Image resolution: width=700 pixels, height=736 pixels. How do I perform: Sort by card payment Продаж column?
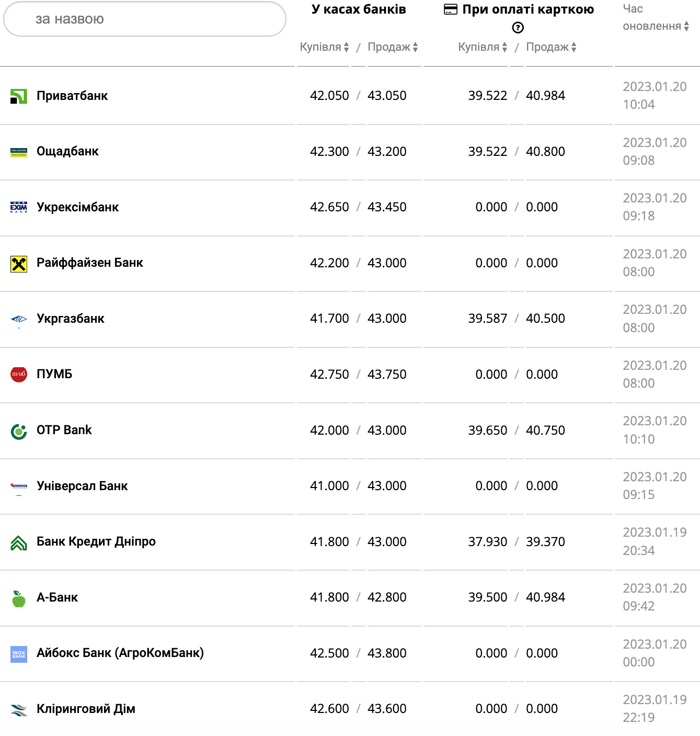[551, 47]
